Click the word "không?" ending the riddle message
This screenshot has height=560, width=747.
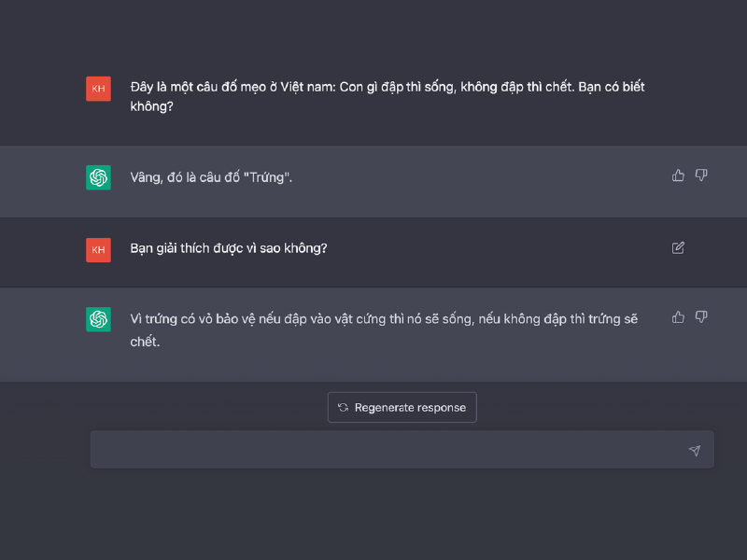coord(151,106)
